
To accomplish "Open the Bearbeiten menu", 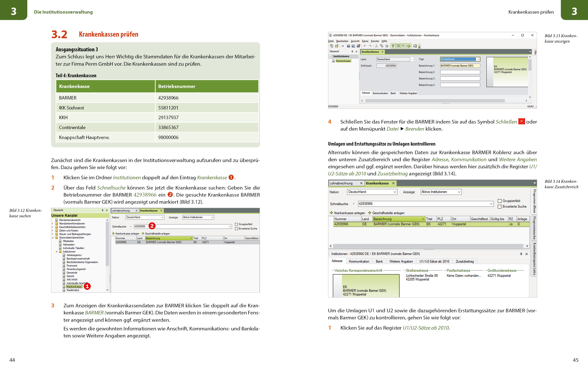I will (x=342, y=41).
